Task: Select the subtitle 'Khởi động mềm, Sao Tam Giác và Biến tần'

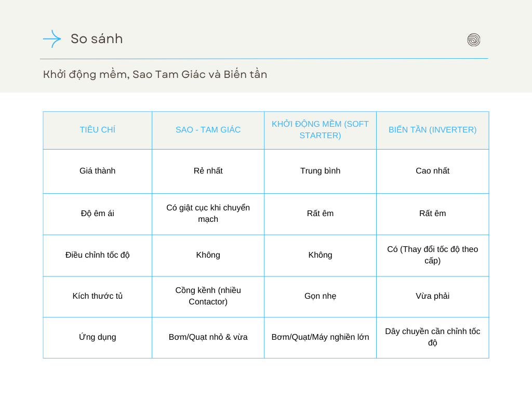Action: (x=155, y=74)
